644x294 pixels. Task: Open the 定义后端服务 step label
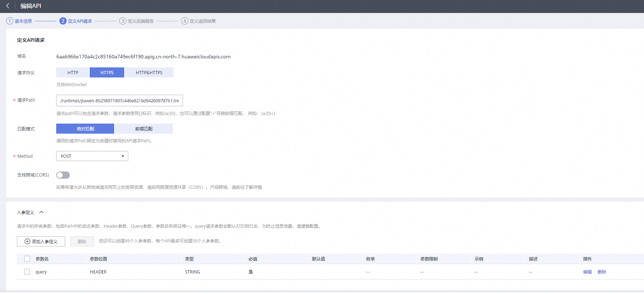(141, 21)
